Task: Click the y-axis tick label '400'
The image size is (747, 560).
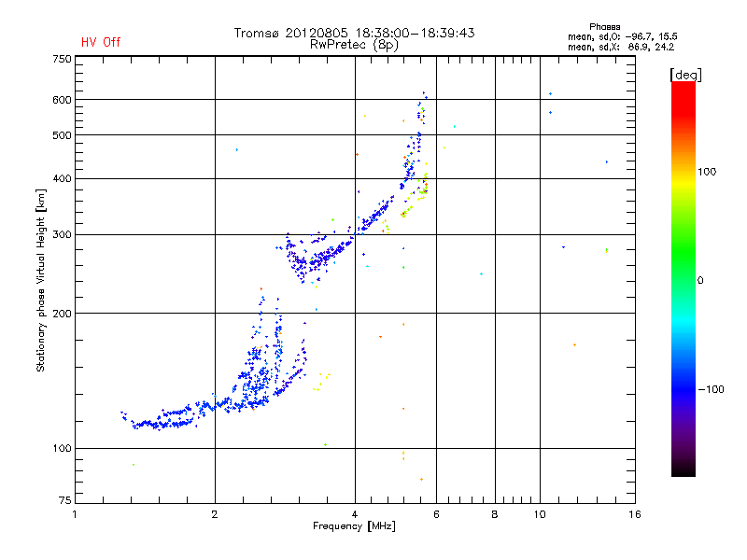Action: (x=62, y=178)
